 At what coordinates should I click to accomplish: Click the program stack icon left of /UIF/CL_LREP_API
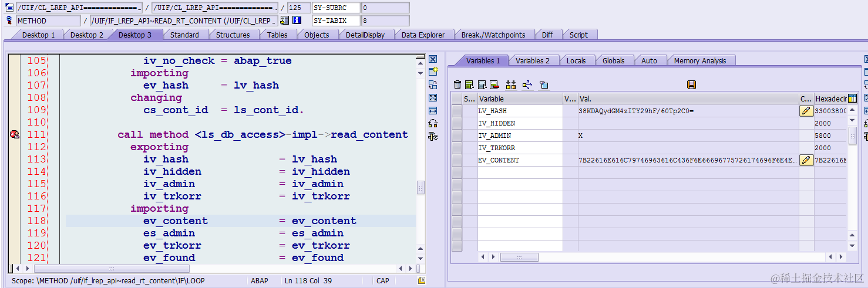pos(9,8)
